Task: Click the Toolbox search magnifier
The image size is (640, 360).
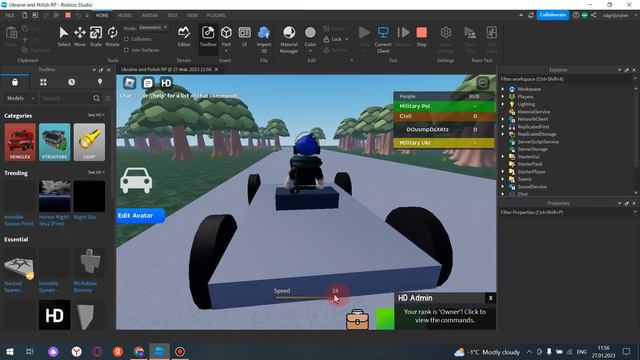Action: (x=96, y=98)
